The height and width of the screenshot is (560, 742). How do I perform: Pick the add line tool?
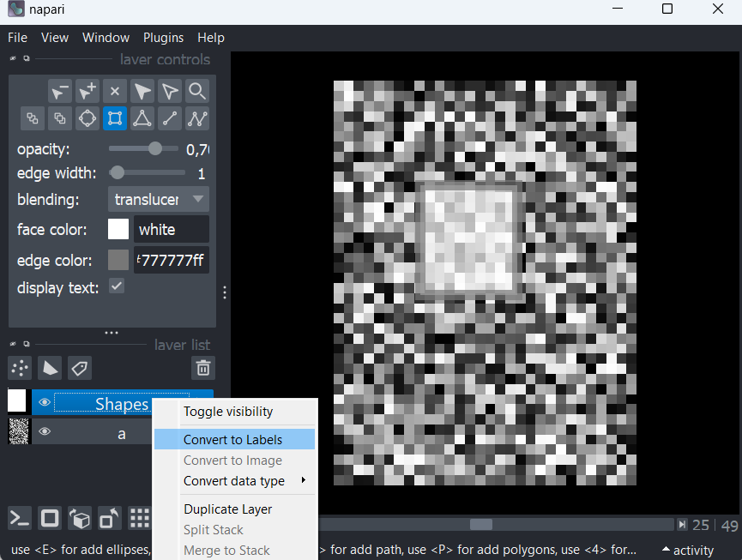(169, 118)
